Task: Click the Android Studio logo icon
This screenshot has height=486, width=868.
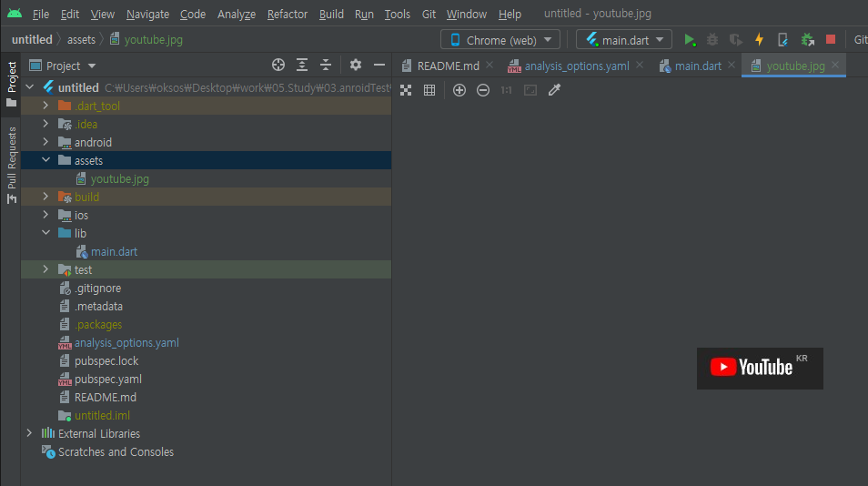Action: tap(15, 14)
